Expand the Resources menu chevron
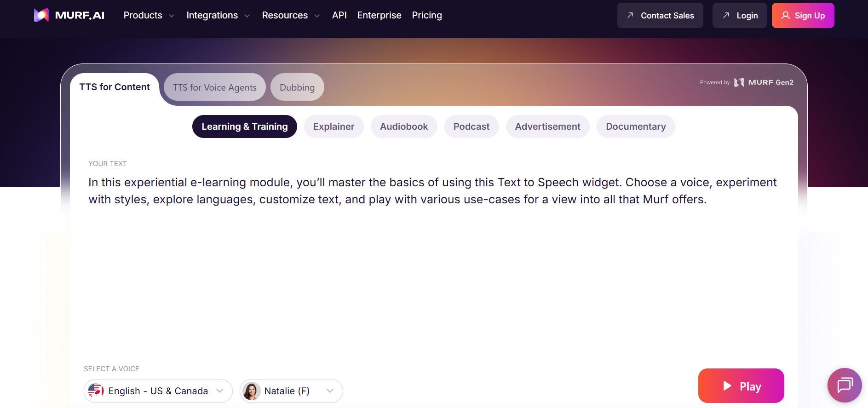The height and width of the screenshot is (408, 868). click(317, 16)
